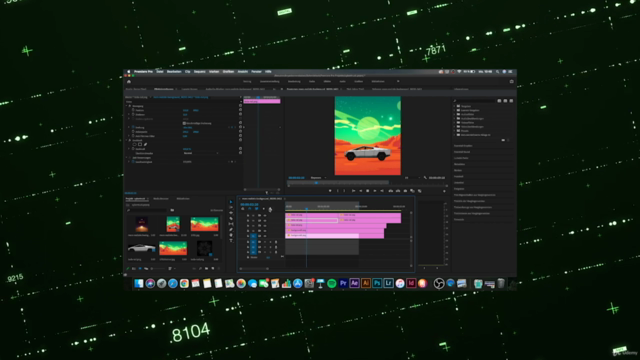
Task: Click the play/stop button in program monitor
Action: tap(367, 191)
